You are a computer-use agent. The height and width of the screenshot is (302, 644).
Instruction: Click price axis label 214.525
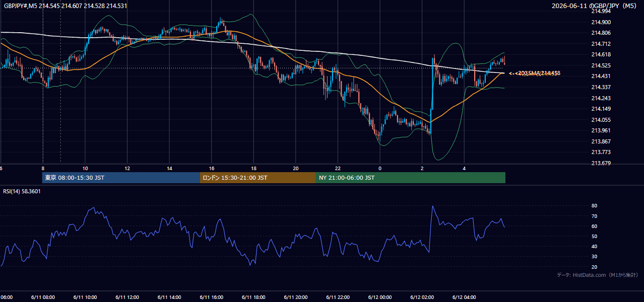(600, 65)
